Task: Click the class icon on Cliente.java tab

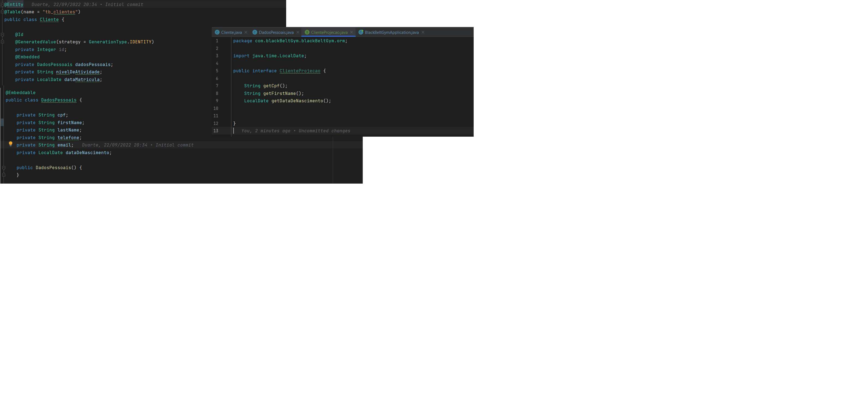Action: (x=217, y=32)
